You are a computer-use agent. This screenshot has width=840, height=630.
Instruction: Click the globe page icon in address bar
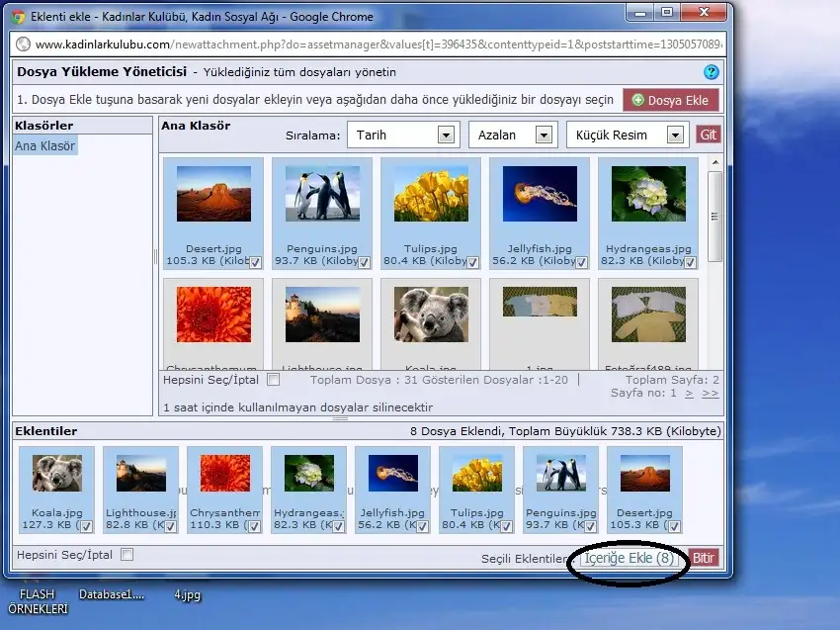tap(23, 44)
